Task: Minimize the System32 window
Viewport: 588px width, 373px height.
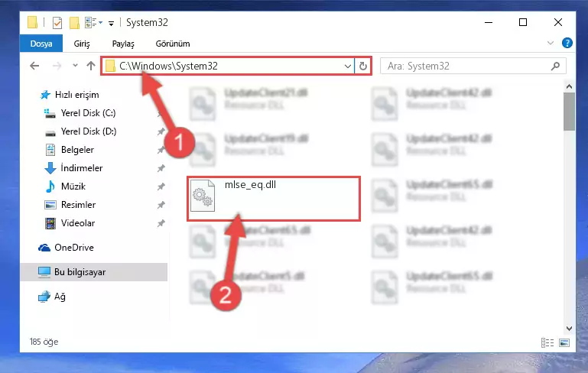Action: tap(489, 22)
